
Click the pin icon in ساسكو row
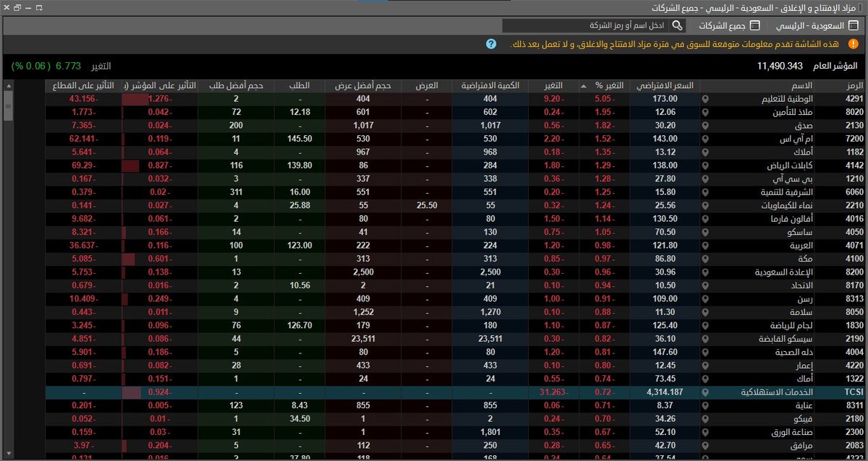[705, 233]
